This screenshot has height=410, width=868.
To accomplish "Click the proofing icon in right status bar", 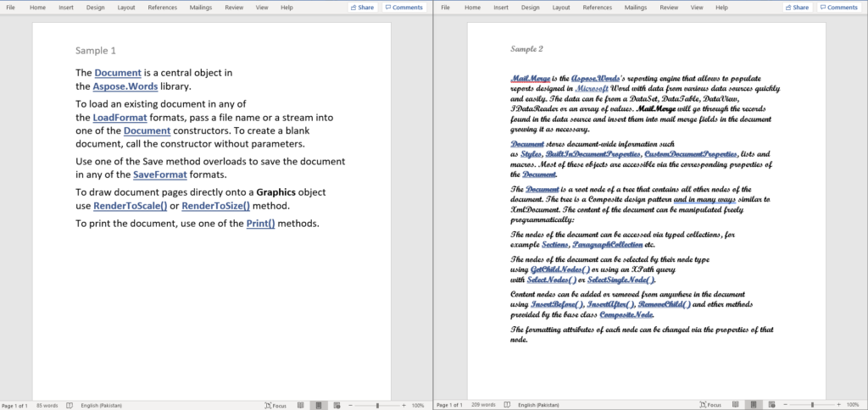I will [507, 405].
